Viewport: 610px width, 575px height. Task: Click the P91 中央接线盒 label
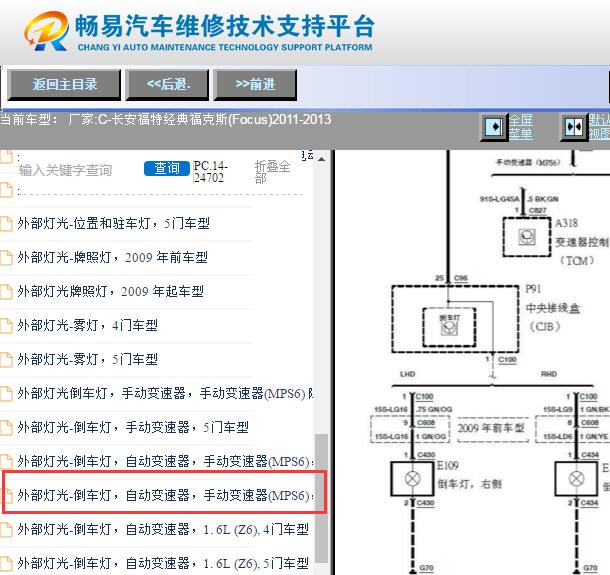point(553,308)
